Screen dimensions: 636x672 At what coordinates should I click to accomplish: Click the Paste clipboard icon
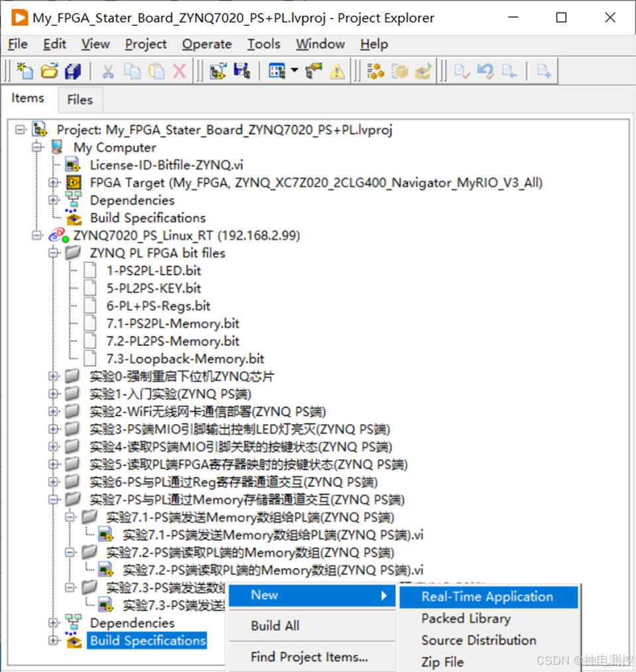157,71
